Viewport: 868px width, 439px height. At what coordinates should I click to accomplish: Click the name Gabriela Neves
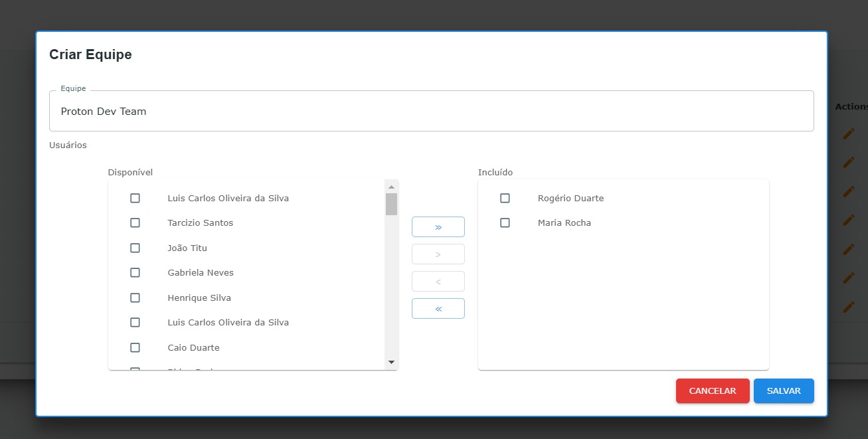[201, 273]
